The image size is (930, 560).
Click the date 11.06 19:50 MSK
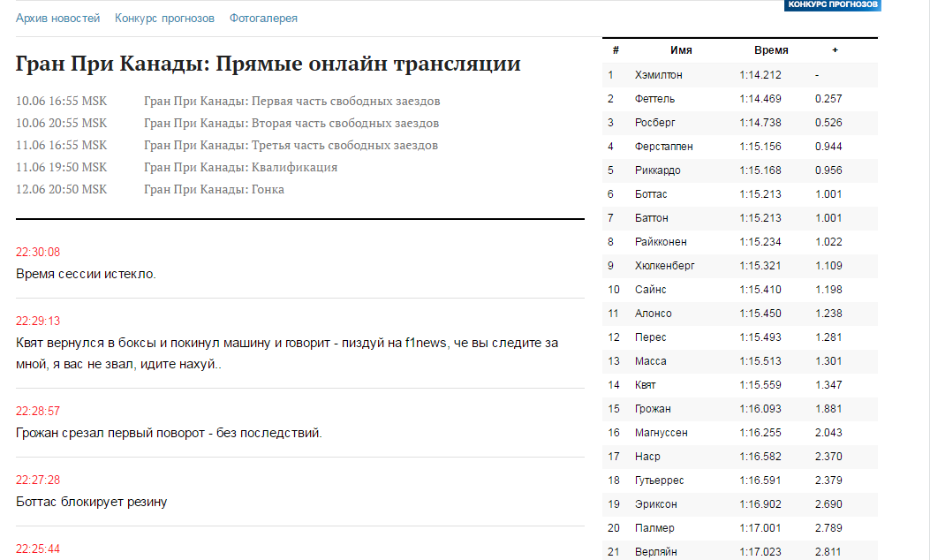click(61, 167)
